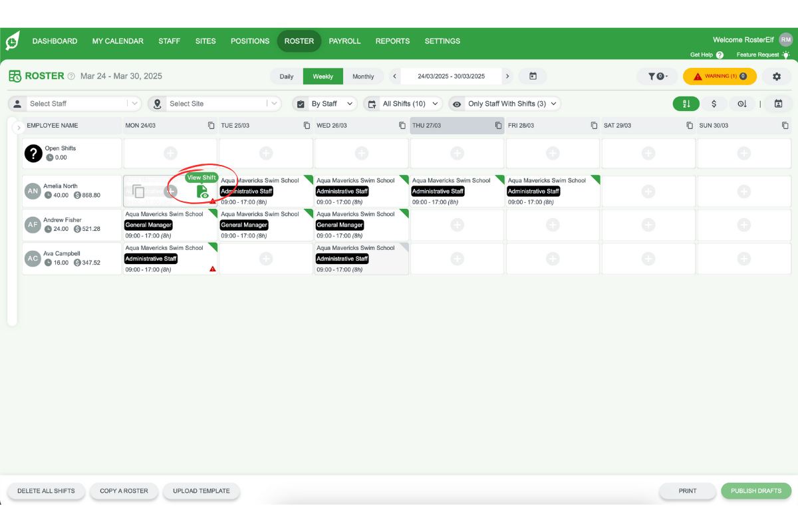The width and height of the screenshot is (798, 532).
Task: Select the alphabetical sort icon
Action: tap(686, 104)
